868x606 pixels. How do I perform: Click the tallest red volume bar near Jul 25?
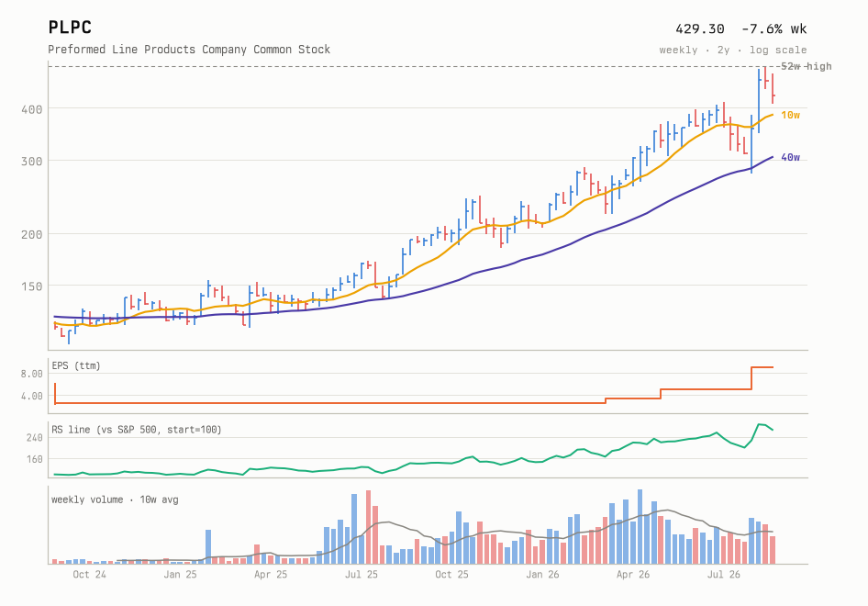click(x=368, y=527)
